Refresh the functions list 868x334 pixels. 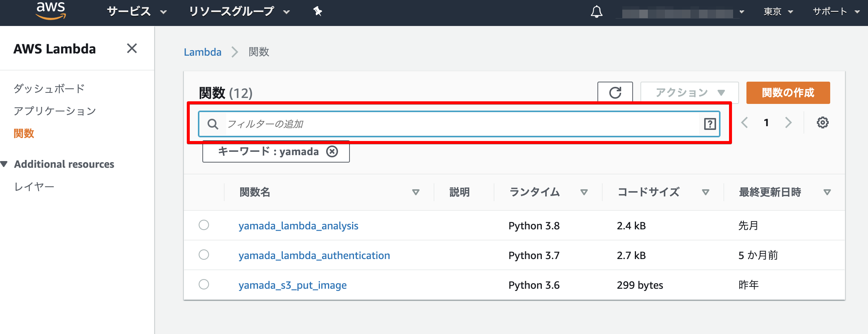[x=615, y=92]
